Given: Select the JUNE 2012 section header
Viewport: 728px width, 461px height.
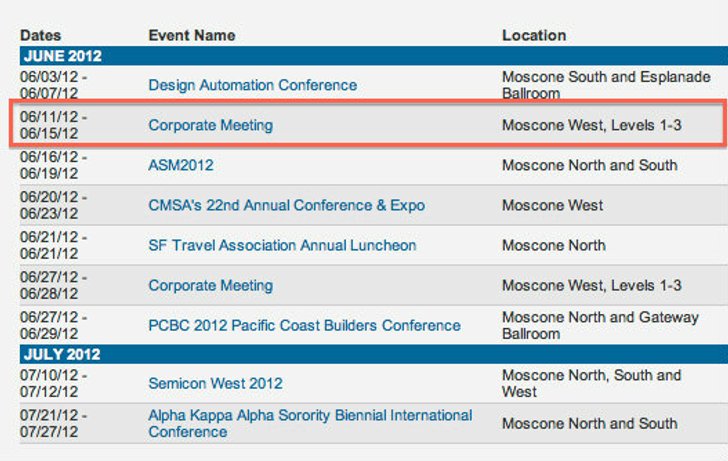Looking at the screenshot, I should pyautogui.click(x=61, y=56).
